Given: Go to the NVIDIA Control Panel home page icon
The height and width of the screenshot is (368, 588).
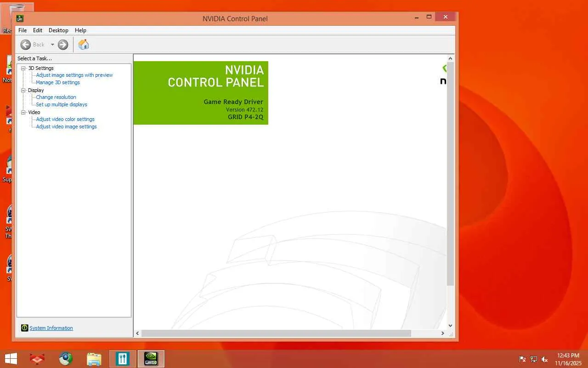Looking at the screenshot, I should click(83, 44).
